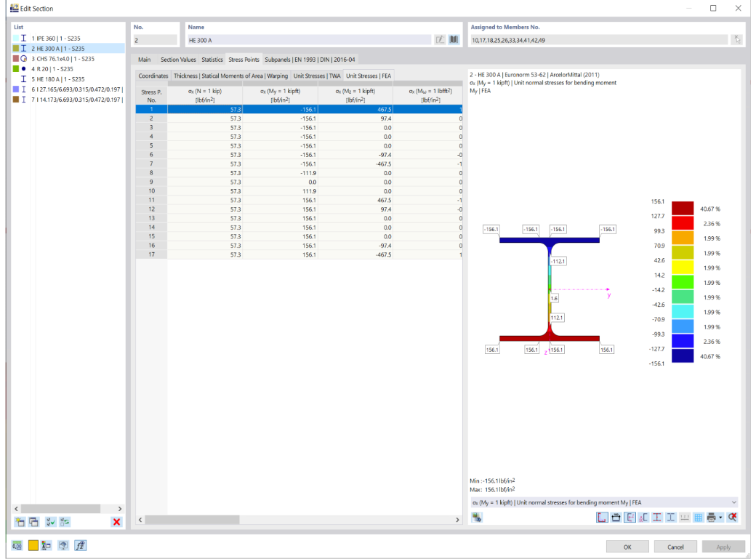Select section 6 I 27.165 in list

[x=68, y=89]
